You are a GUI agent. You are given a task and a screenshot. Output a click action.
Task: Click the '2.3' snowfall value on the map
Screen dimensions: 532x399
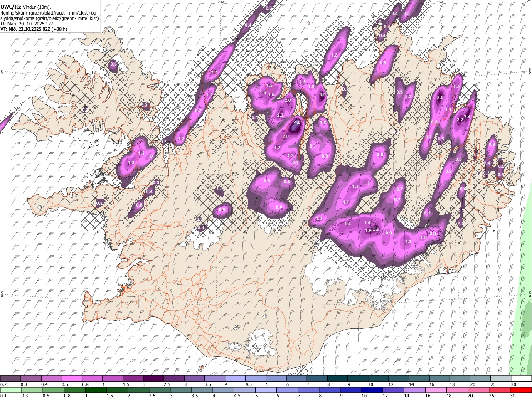click(280, 116)
